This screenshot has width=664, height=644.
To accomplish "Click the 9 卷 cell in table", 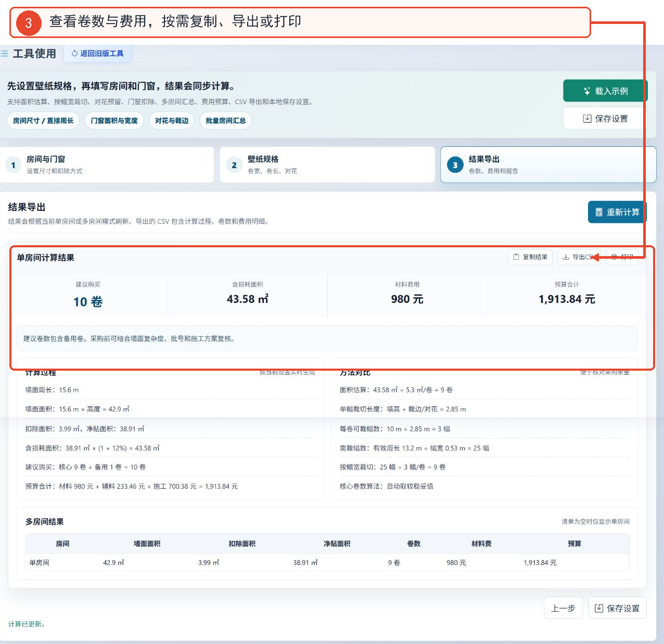I will point(394,563).
